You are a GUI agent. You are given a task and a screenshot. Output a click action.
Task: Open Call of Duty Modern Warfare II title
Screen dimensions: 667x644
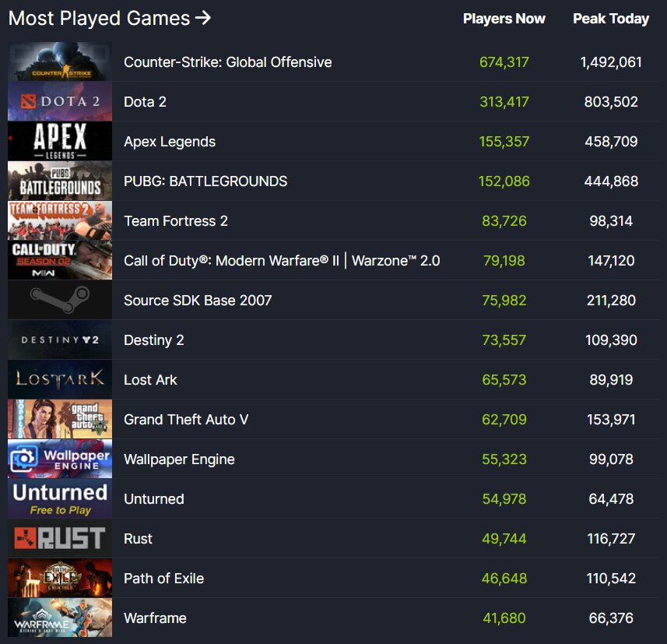(x=282, y=261)
